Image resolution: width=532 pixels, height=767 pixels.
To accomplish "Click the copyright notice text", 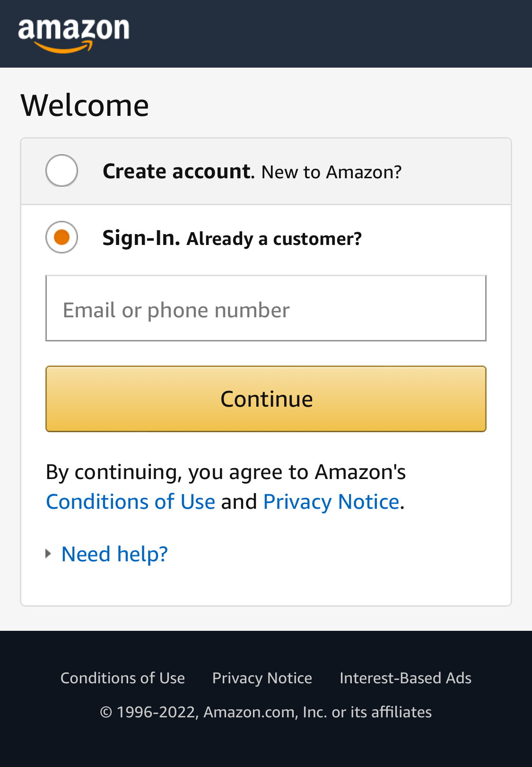I will pyautogui.click(x=266, y=711).
